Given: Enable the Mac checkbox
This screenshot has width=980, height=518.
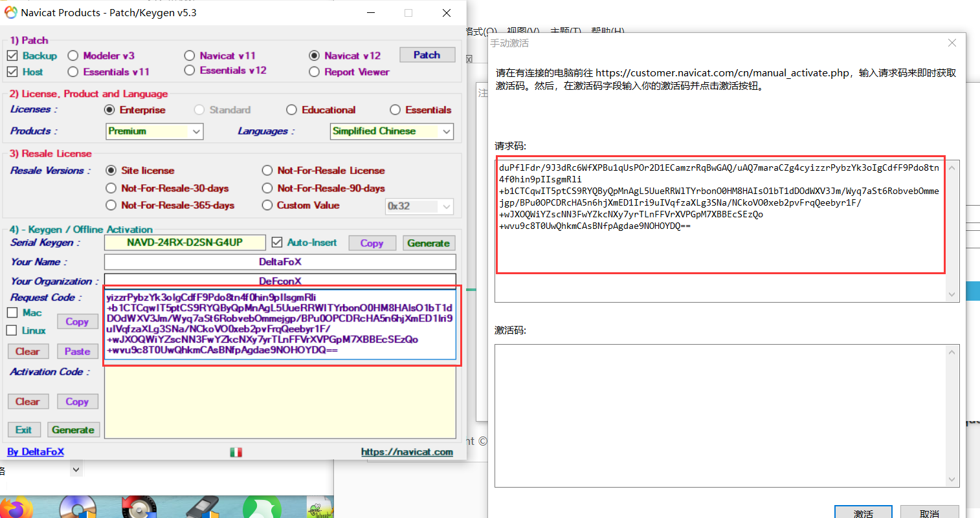Looking at the screenshot, I should (12, 313).
